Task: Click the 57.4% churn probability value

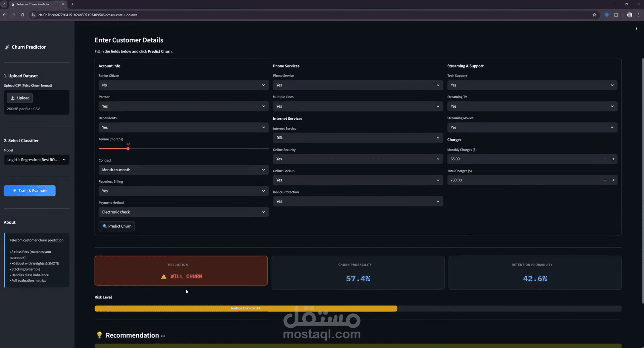Action: tap(358, 279)
